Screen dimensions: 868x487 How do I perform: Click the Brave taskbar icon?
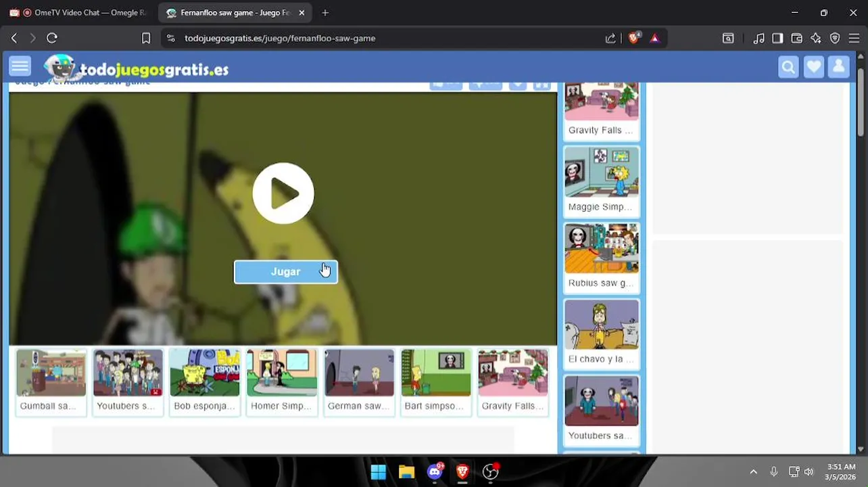(462, 471)
